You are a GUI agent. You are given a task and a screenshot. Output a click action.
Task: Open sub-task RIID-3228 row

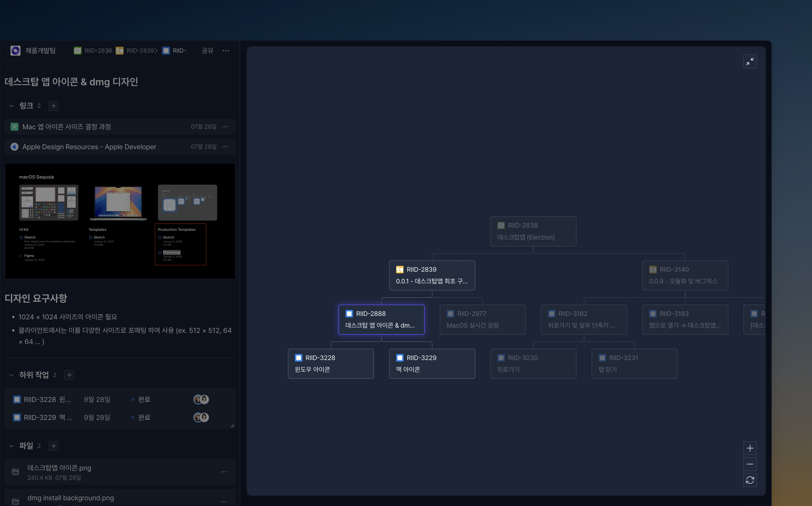click(x=120, y=399)
